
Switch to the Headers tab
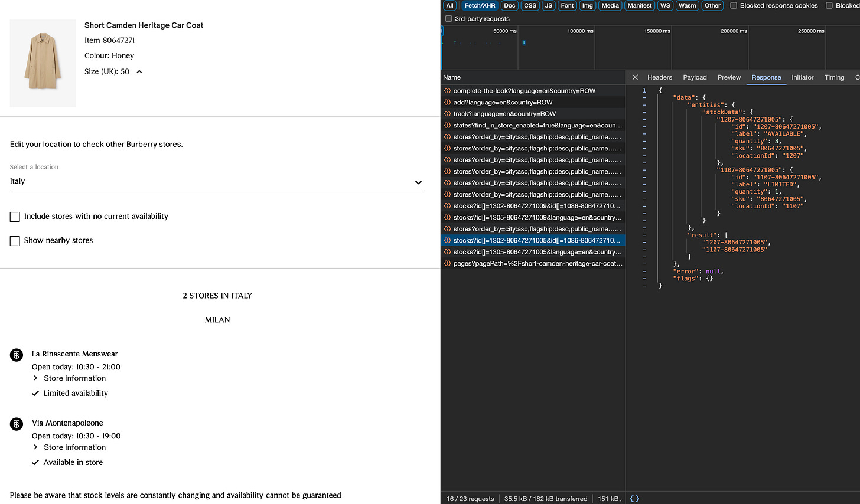[660, 77]
